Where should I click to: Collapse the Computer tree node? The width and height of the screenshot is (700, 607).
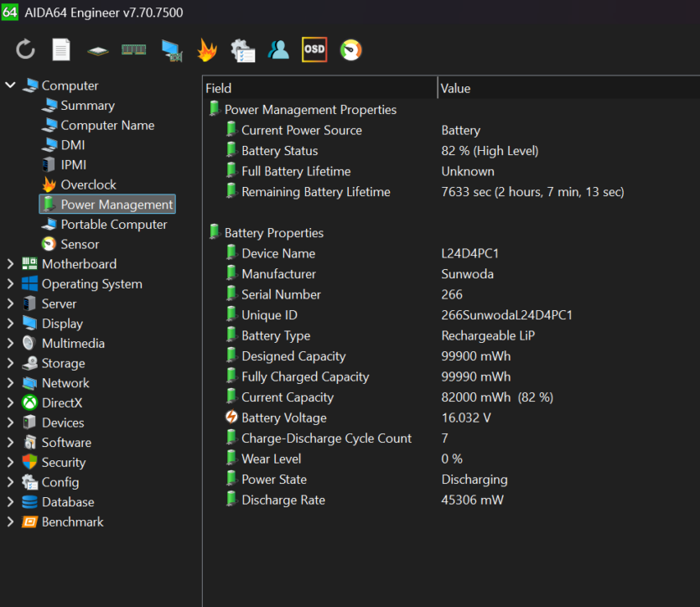point(10,85)
